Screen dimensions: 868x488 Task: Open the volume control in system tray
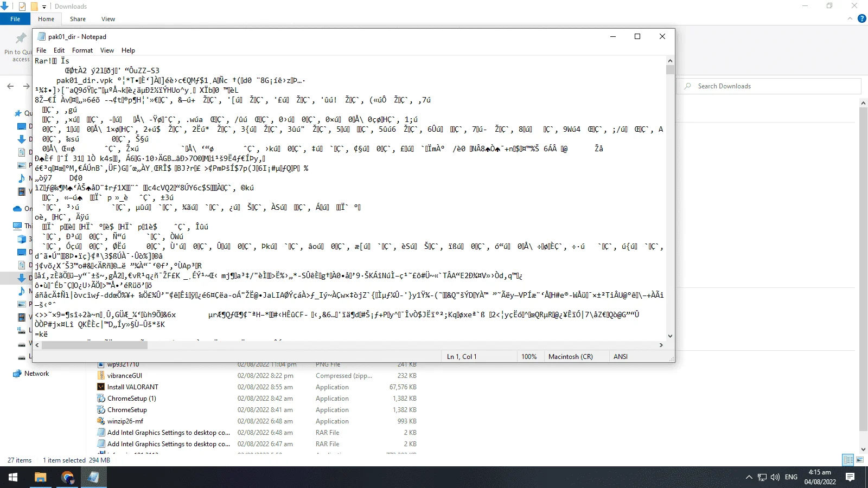(775, 477)
